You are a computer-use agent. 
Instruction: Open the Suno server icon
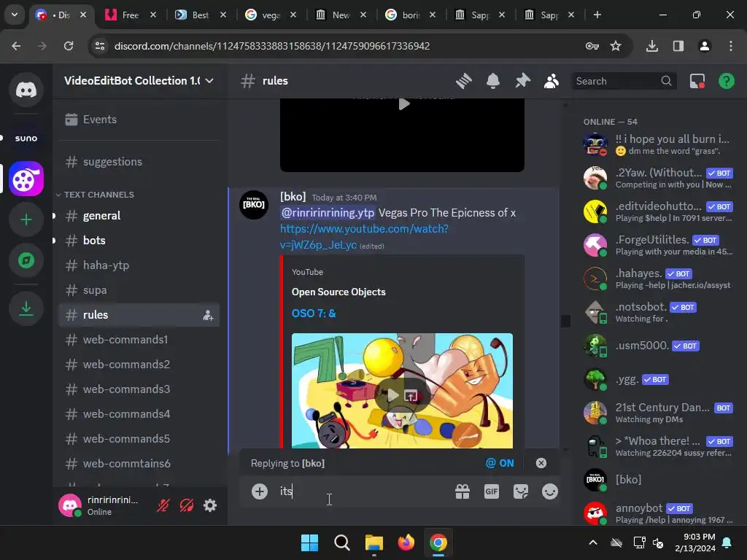click(x=26, y=138)
